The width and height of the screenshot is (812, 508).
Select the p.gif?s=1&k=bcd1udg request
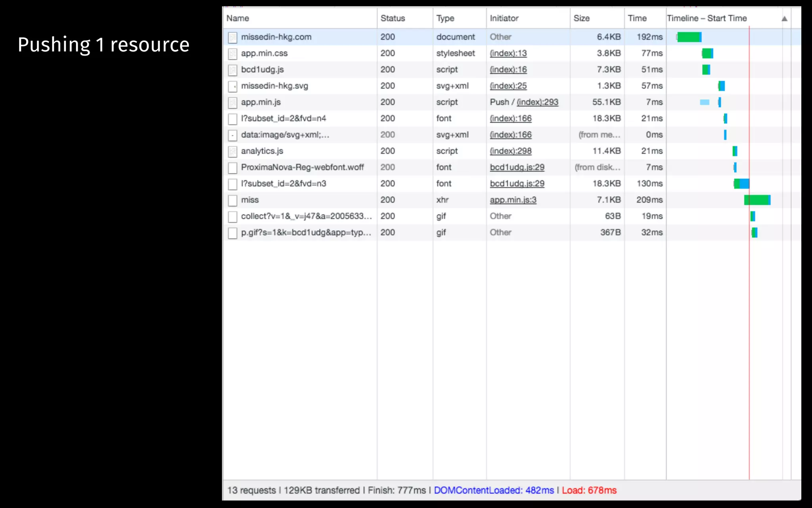click(306, 232)
